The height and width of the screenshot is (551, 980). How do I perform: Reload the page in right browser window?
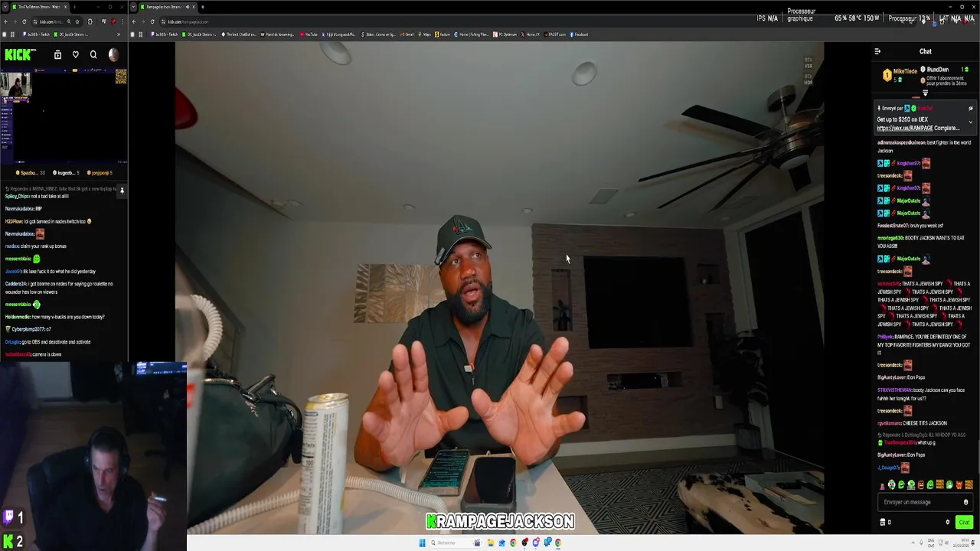(x=152, y=21)
